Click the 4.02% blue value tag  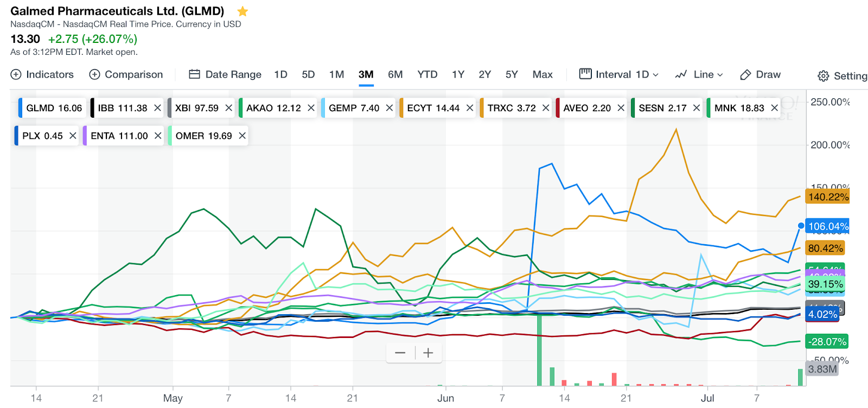pos(822,314)
